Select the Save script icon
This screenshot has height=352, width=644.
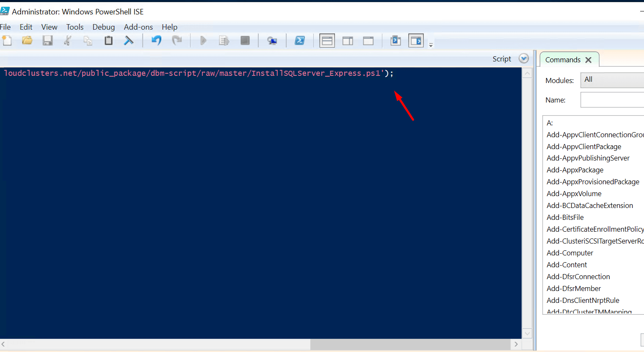point(47,40)
